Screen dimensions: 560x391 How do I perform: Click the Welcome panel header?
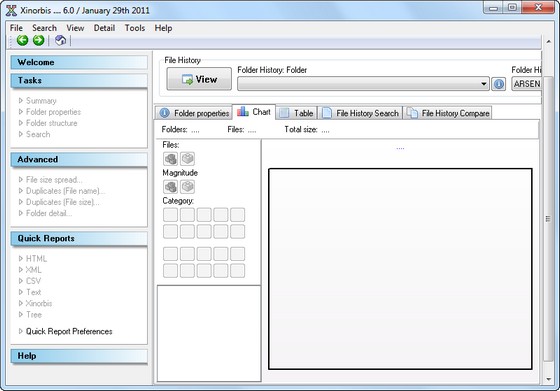(79, 62)
